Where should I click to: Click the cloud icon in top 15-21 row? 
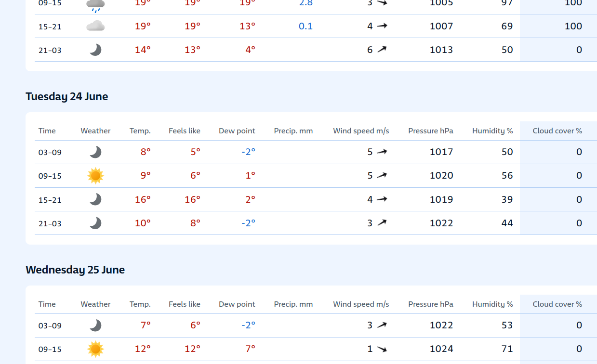(x=95, y=26)
